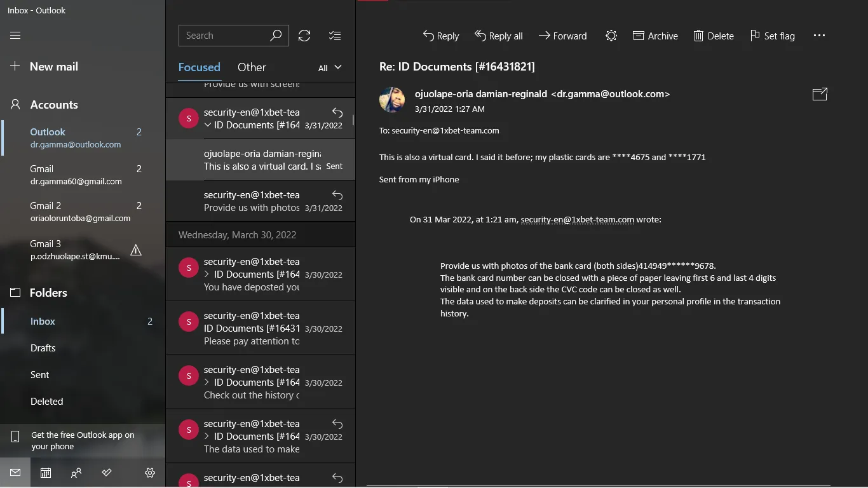The width and height of the screenshot is (868, 488).
Task: Open the All filter dropdown
Action: 330,67
